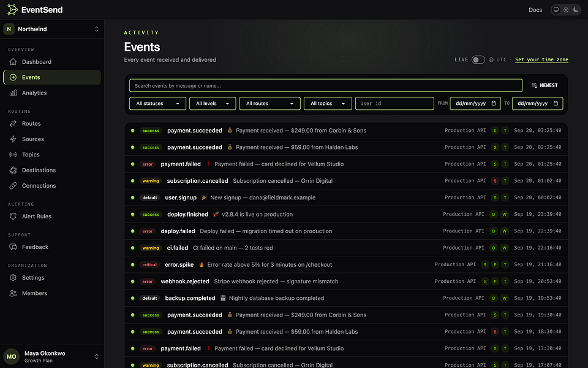
Task: Open the All routes dropdown
Action: pos(269,103)
